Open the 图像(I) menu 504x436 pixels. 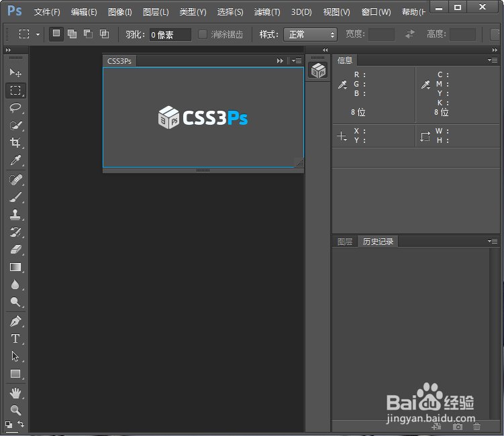120,12
